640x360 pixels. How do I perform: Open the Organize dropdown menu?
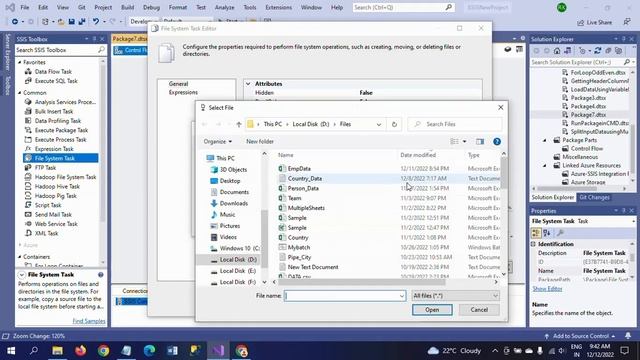click(x=218, y=142)
